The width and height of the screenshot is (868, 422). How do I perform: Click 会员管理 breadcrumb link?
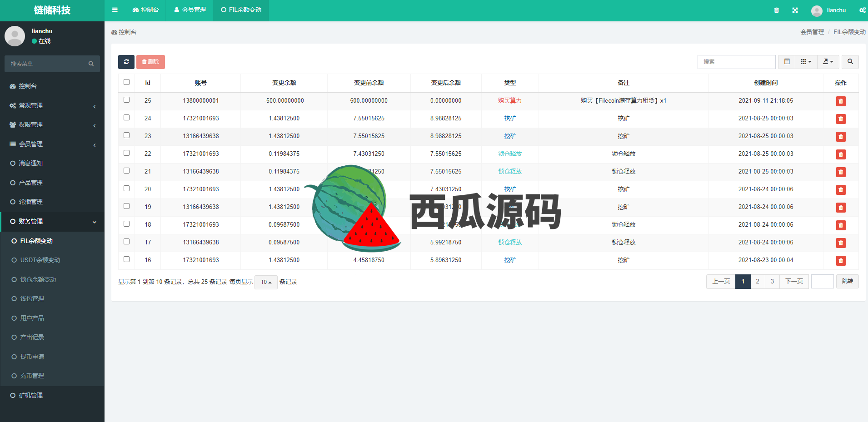812,32
